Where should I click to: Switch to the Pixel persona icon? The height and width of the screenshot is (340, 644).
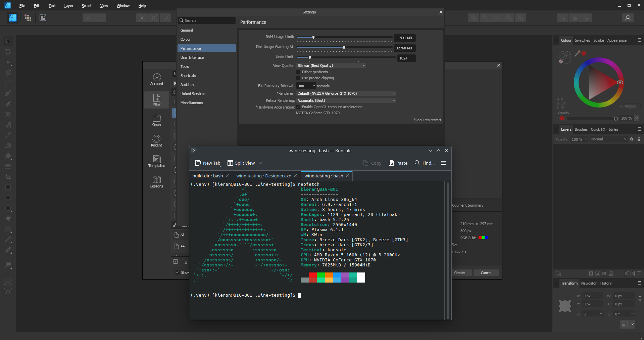(28, 18)
